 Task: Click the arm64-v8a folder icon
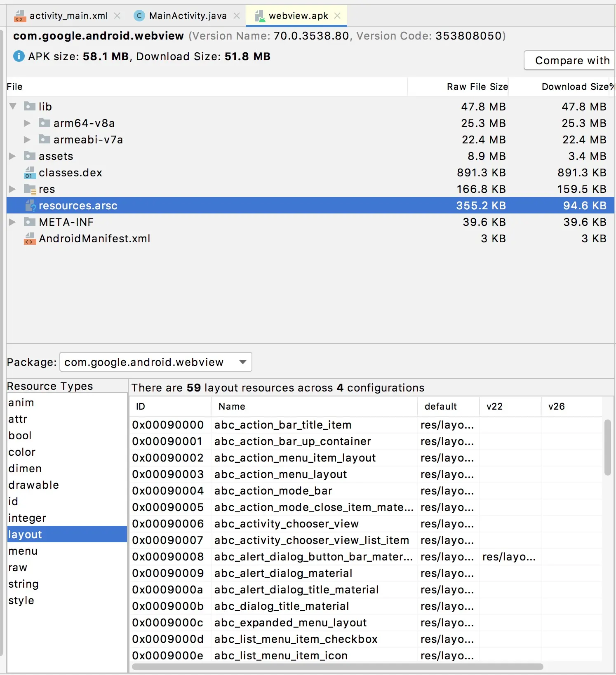tap(45, 123)
